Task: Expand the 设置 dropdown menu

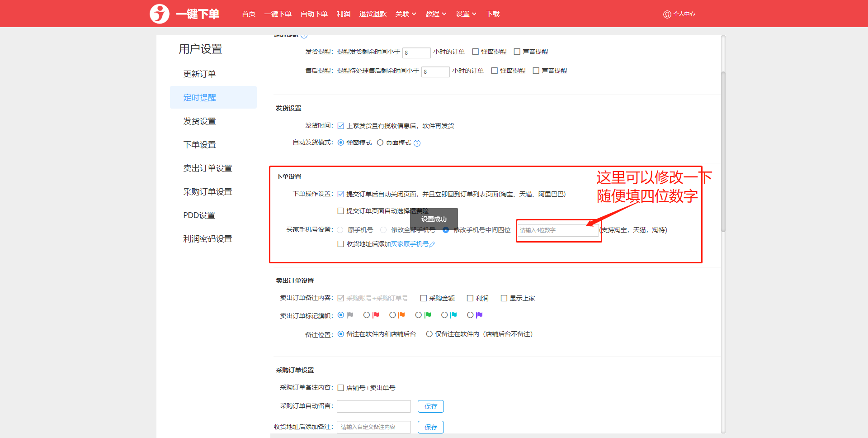Action: tap(466, 14)
